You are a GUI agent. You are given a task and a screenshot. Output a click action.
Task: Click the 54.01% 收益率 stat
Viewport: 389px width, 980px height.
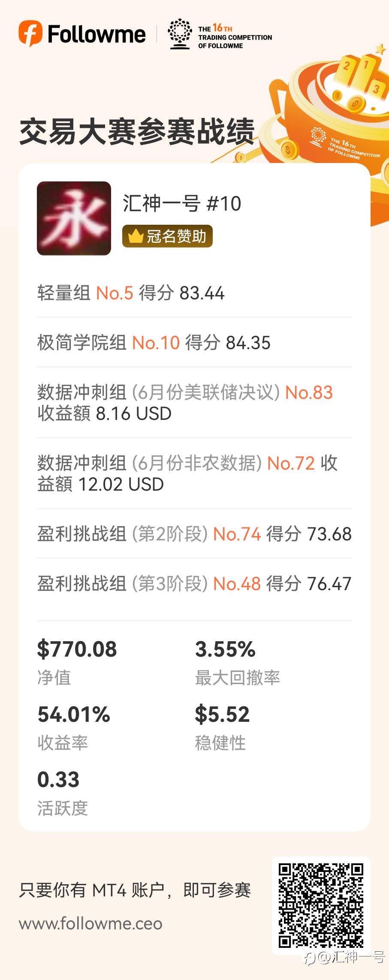coord(74,715)
